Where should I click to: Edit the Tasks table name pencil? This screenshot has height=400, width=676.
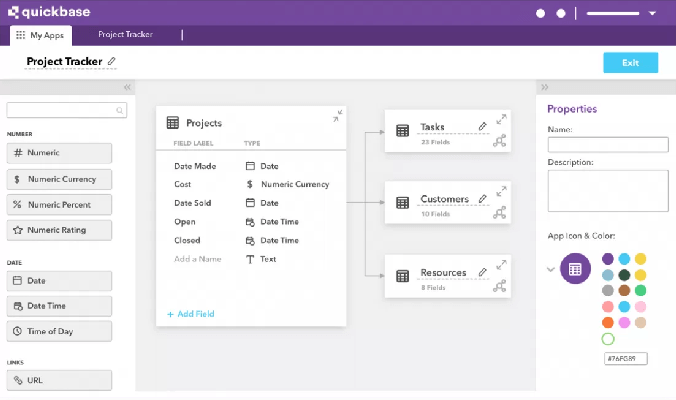point(482,126)
